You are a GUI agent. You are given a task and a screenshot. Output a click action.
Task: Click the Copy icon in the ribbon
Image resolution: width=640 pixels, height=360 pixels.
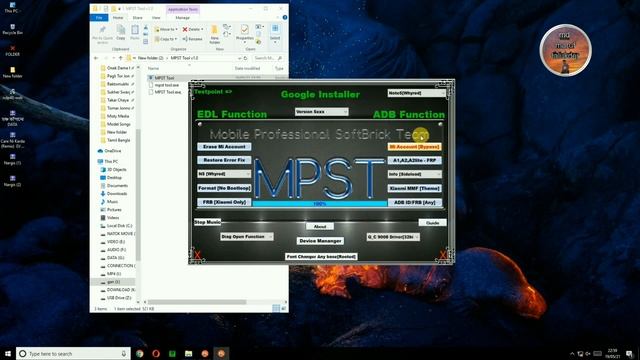coord(121,33)
